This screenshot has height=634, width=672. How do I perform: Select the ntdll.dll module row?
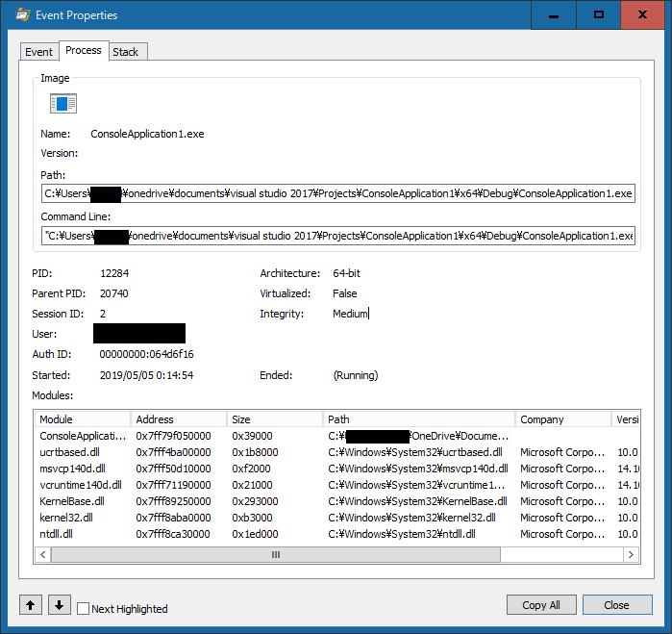click(336, 534)
